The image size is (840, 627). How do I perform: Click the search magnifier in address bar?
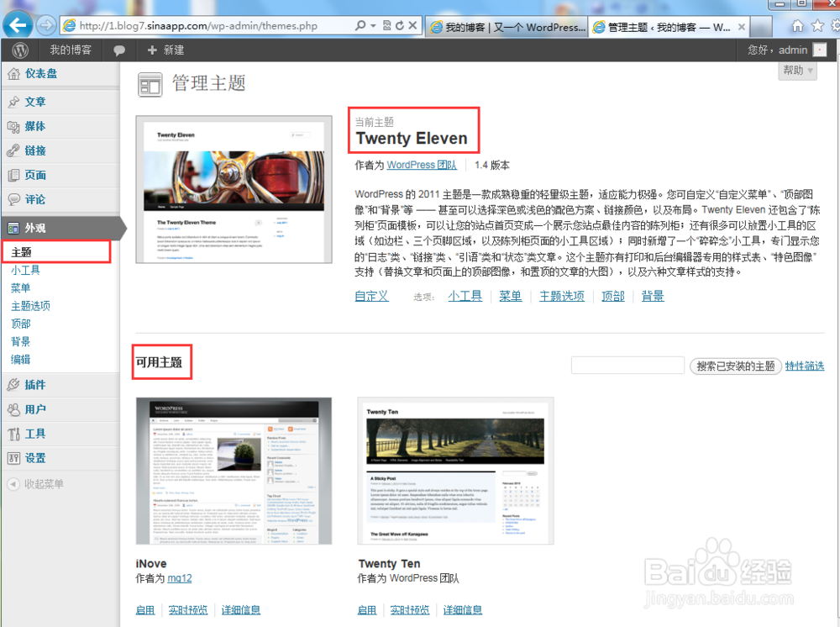360,25
